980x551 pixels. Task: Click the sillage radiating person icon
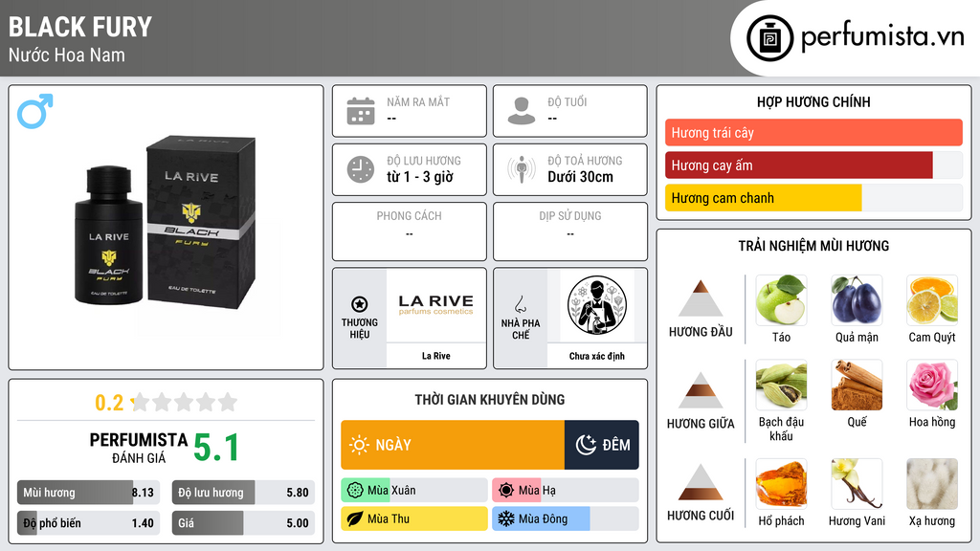[522, 169]
